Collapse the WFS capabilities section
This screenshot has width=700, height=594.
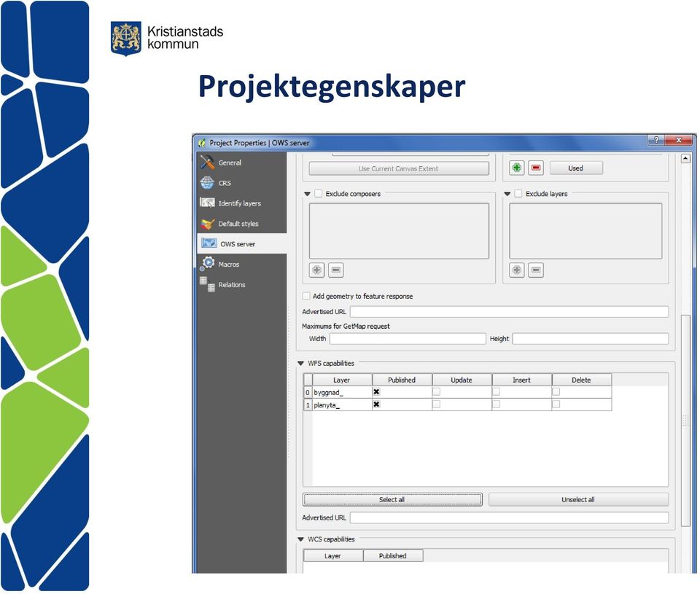[x=301, y=364]
